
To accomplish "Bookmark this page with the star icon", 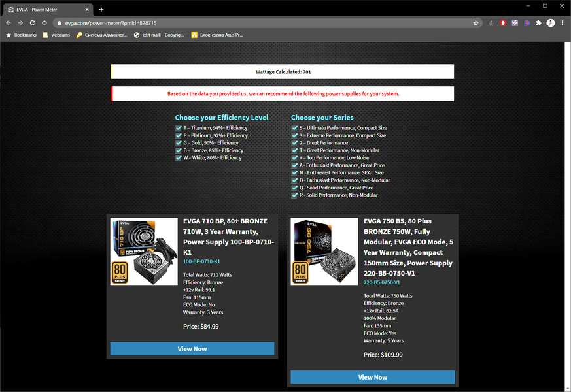I will click(476, 23).
